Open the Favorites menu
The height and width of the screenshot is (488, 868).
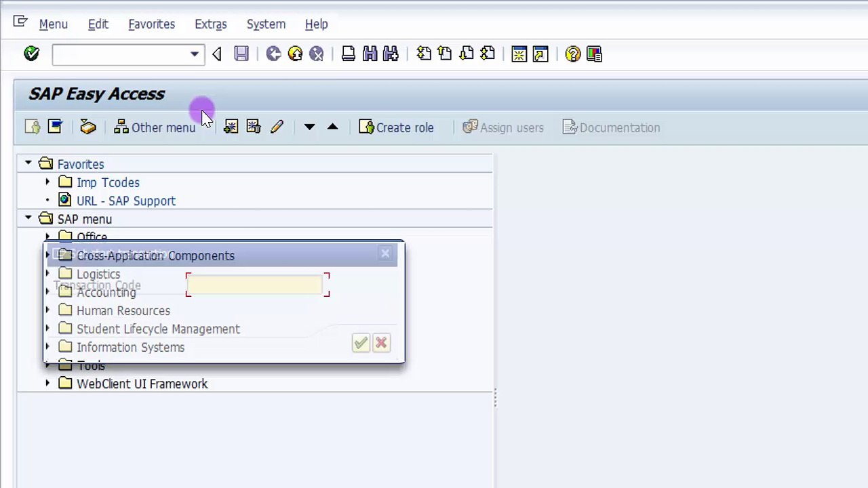(152, 24)
